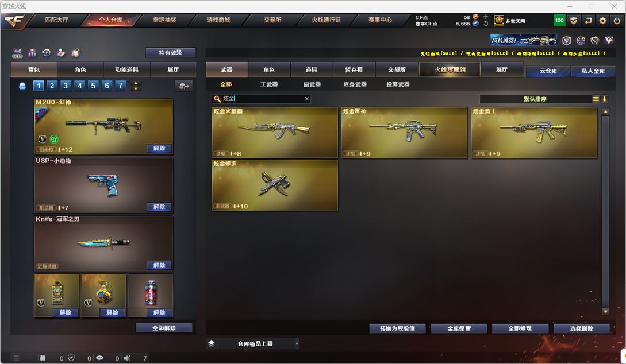
Task: Click the backpack share icon next to slot numbers
Action: point(183,86)
